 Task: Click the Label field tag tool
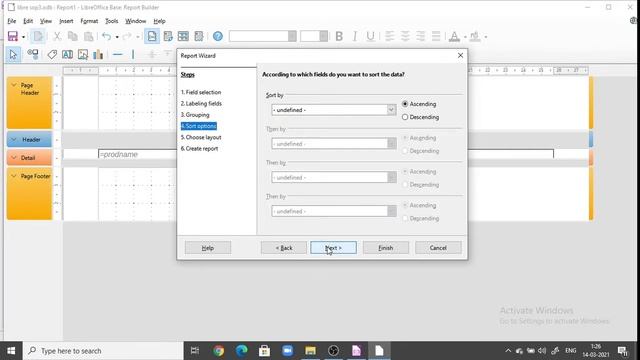pyautogui.click(x=52, y=54)
